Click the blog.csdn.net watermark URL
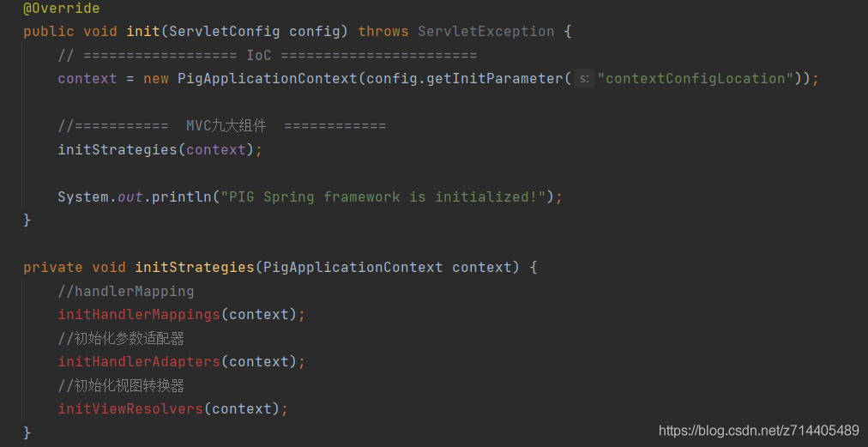This screenshot has height=447, width=868. click(x=758, y=431)
